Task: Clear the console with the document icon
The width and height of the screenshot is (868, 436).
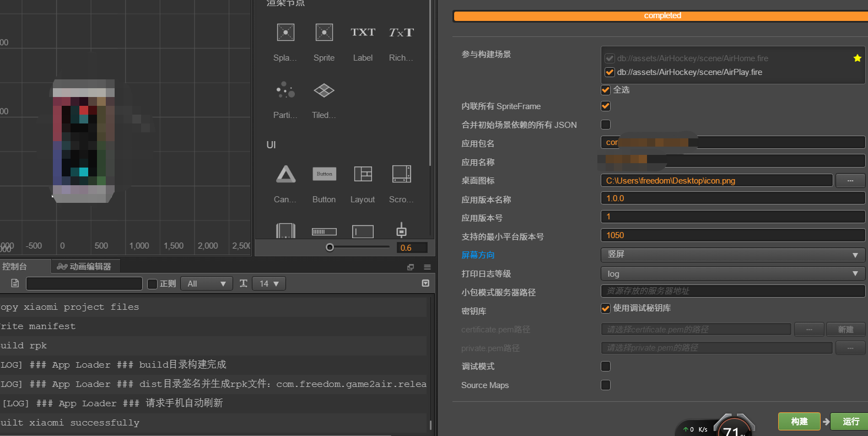Action: 15,283
